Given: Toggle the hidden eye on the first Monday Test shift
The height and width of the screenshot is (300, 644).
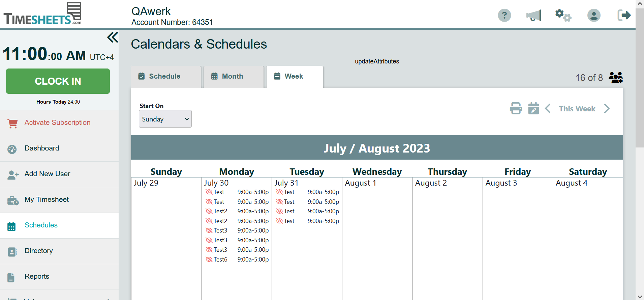Looking at the screenshot, I should pos(209,192).
